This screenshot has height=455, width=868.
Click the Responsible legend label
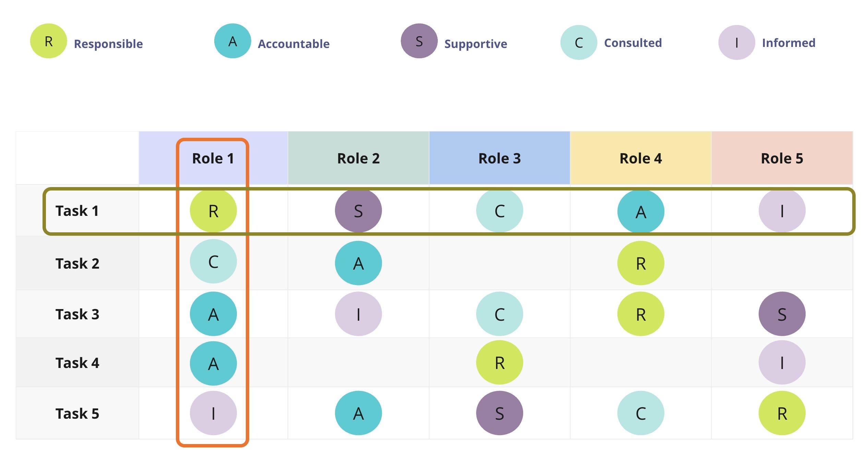[108, 44]
